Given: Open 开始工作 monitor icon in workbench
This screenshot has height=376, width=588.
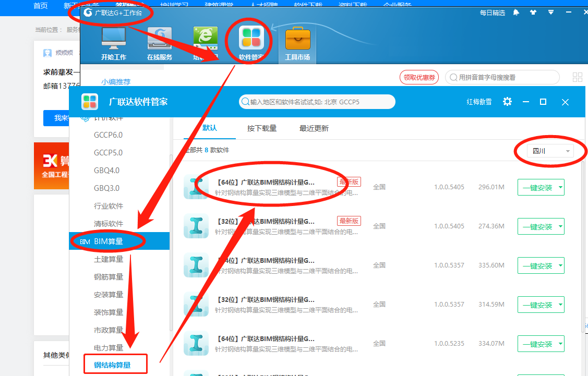Looking at the screenshot, I should click(x=114, y=38).
